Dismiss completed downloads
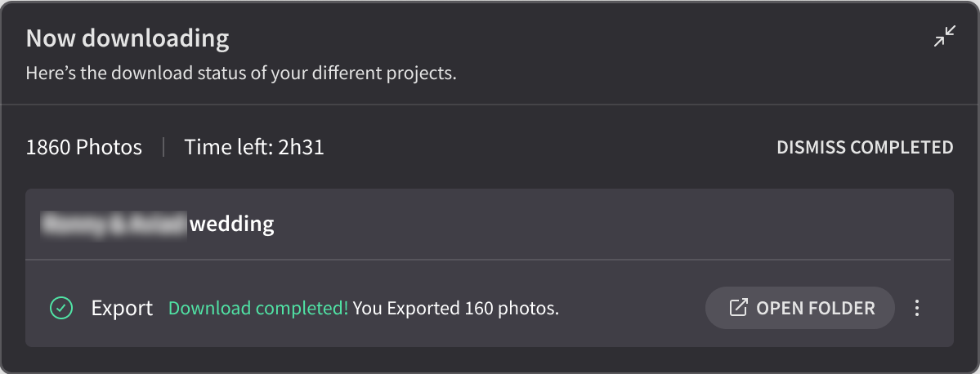The width and height of the screenshot is (980, 374). coord(865,147)
